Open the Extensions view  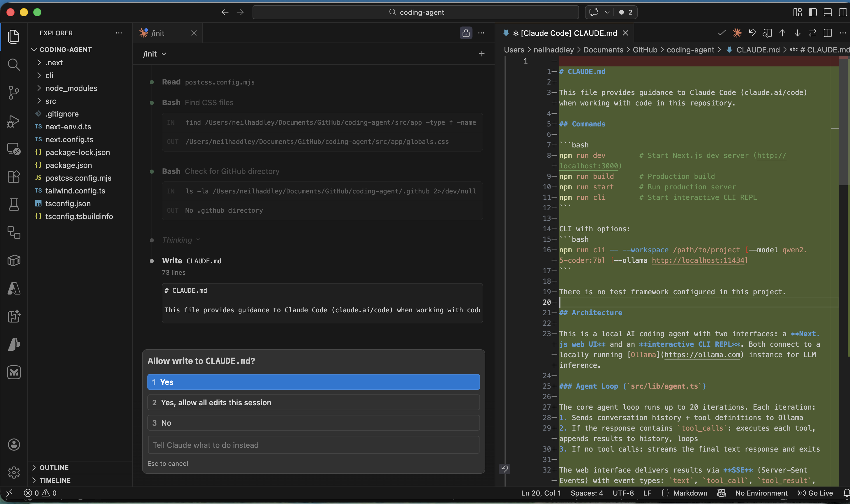click(14, 176)
